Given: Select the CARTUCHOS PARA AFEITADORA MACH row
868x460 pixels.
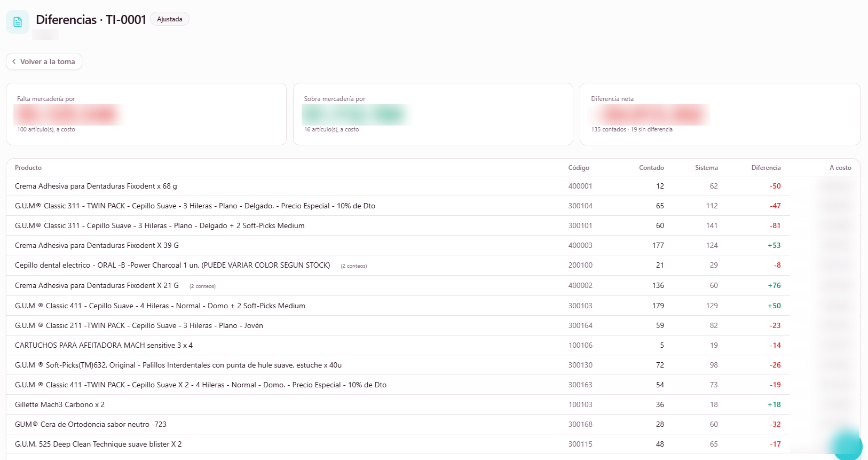Looking at the screenshot, I should pyautogui.click(x=433, y=345).
